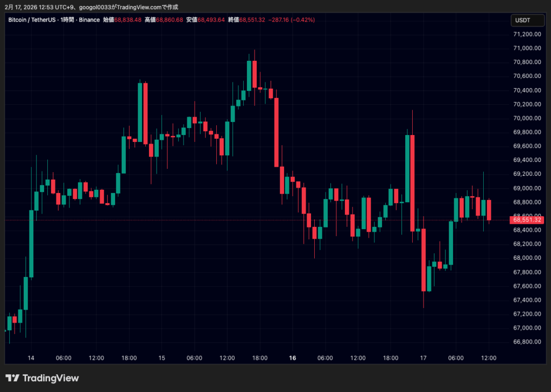This screenshot has width=551, height=392.
Task: Select the 1時間 interval label in header
Action: (x=67, y=20)
